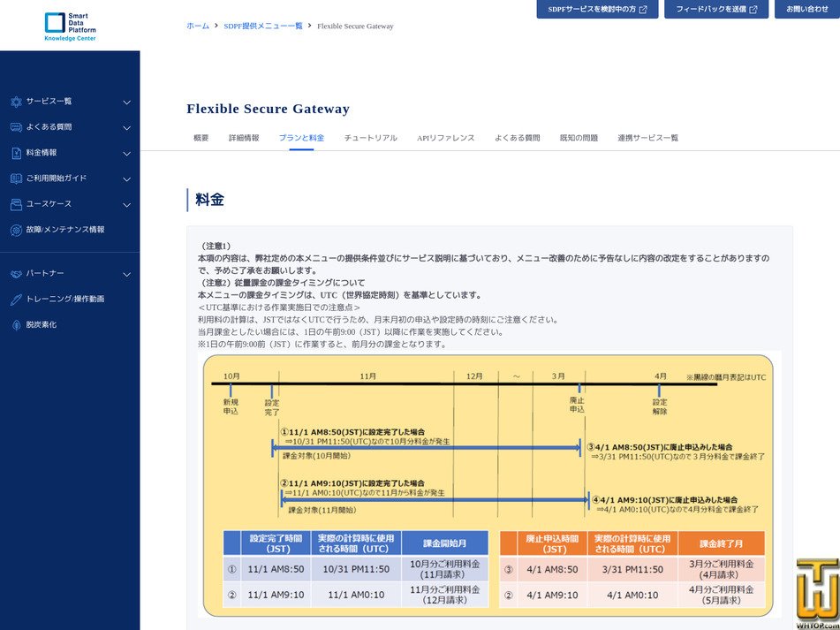The width and height of the screenshot is (840, 630).
Task: Open the 連携サービス一覧 tab
Action: [647, 138]
